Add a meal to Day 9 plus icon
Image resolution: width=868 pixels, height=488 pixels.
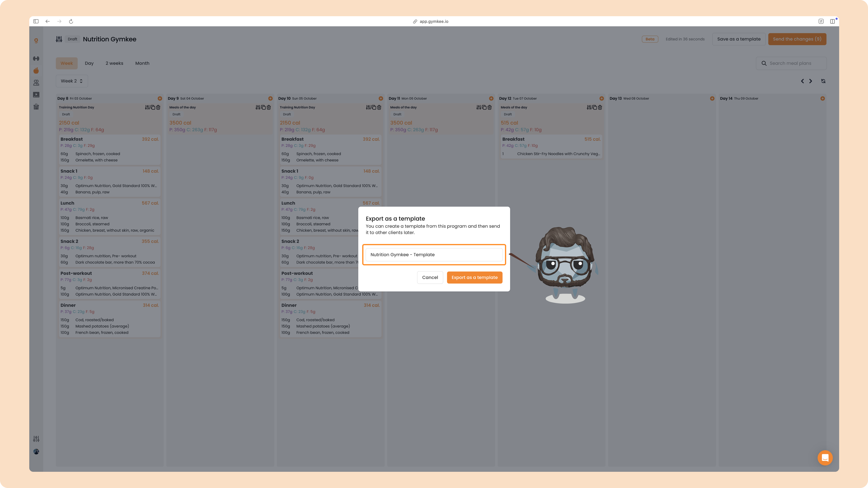tap(270, 98)
